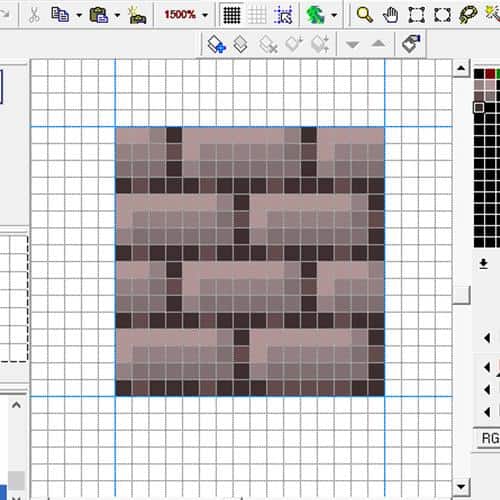Click the Copy icon

60,15
